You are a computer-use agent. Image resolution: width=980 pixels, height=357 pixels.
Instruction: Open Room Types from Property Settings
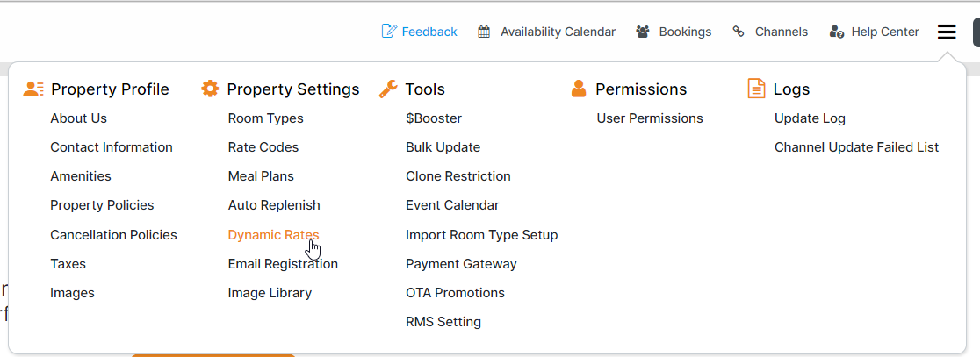click(x=265, y=118)
